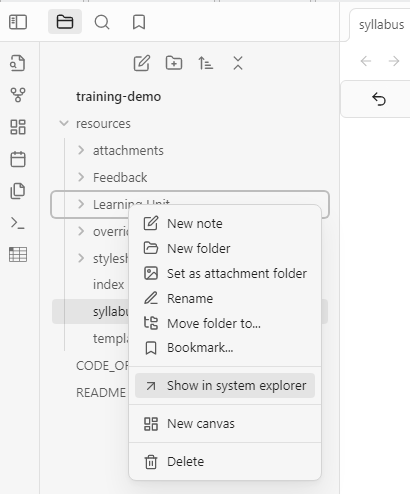Collapse all folders in explorer toolbar
This screenshot has width=410, height=494.
pyautogui.click(x=238, y=63)
